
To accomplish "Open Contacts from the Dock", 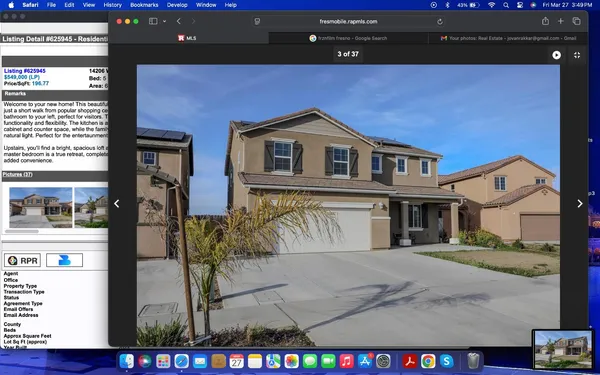I will tap(218, 361).
